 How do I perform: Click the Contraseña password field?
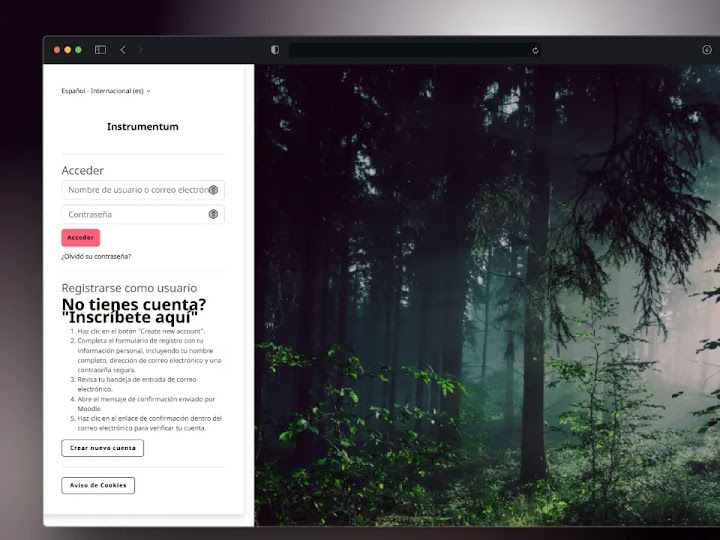(x=143, y=214)
